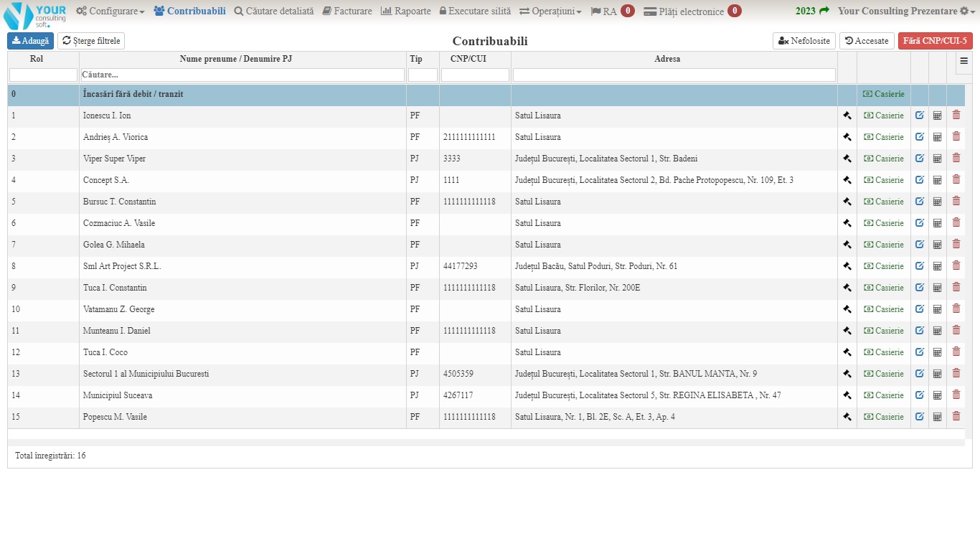This screenshot has width=980, height=551.
Task: Open Casierie link for Bursuc T. Constantin
Action: pyautogui.click(x=883, y=202)
